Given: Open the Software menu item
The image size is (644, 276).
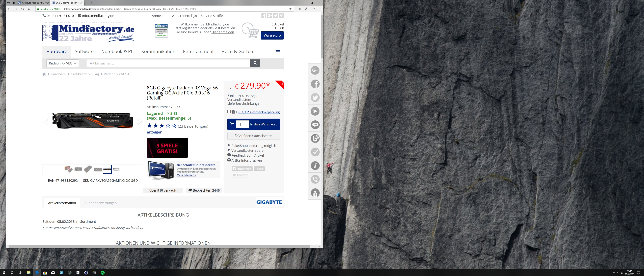Looking at the screenshot, I should (84, 51).
